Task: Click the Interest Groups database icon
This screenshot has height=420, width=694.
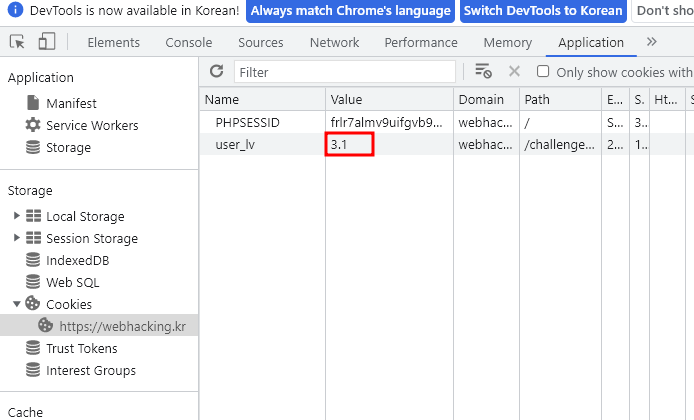Action: click(x=33, y=370)
